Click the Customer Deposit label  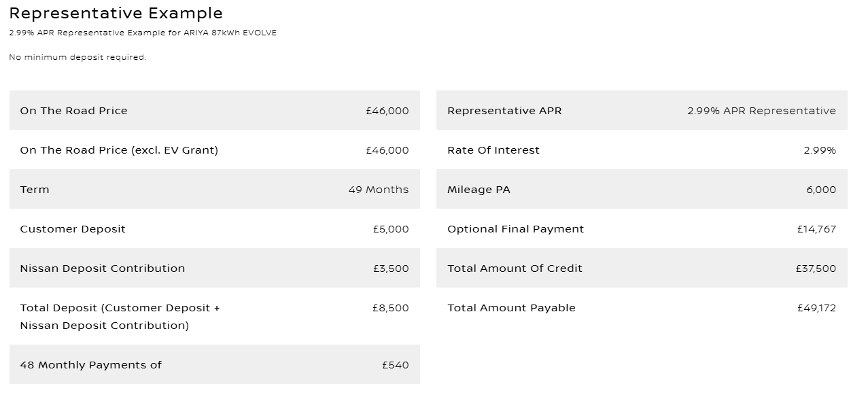(x=73, y=229)
